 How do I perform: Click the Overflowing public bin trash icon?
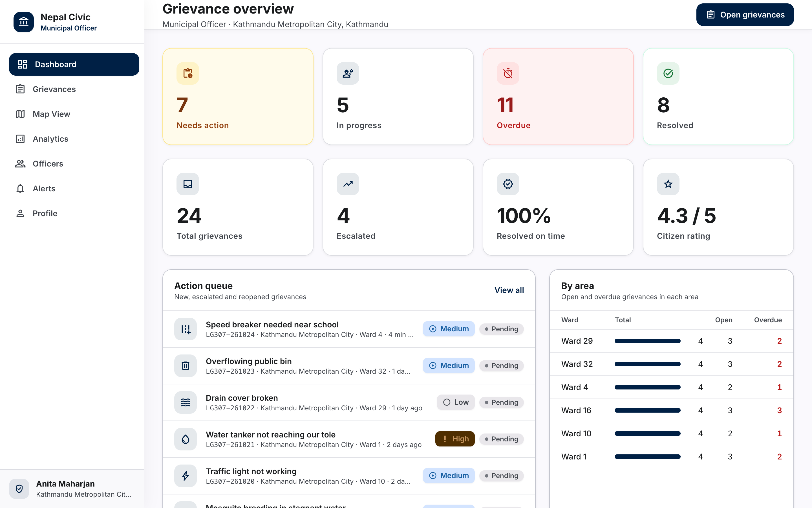185,365
